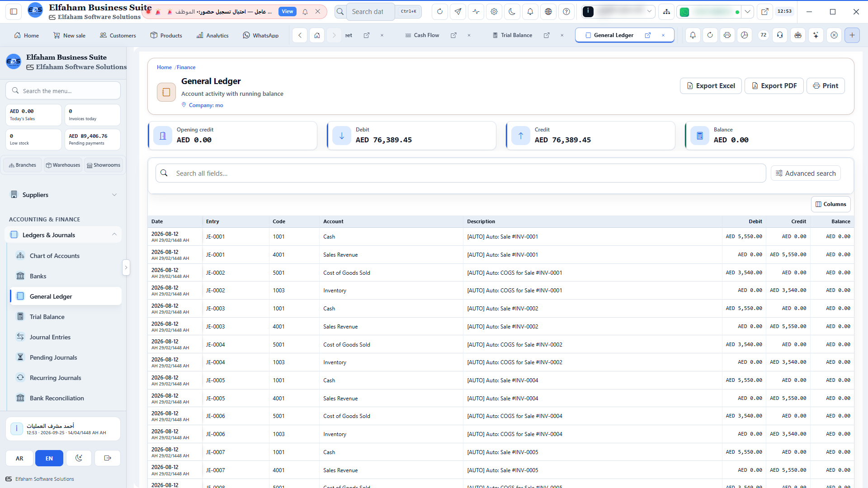Expand the Suppliers menu section
The image size is (868, 488).
(x=63, y=195)
